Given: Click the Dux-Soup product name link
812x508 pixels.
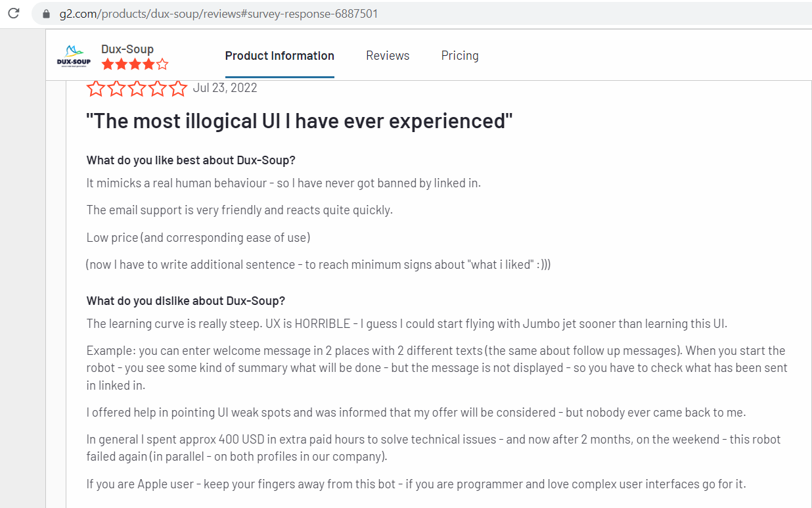Looking at the screenshot, I should tap(127, 49).
